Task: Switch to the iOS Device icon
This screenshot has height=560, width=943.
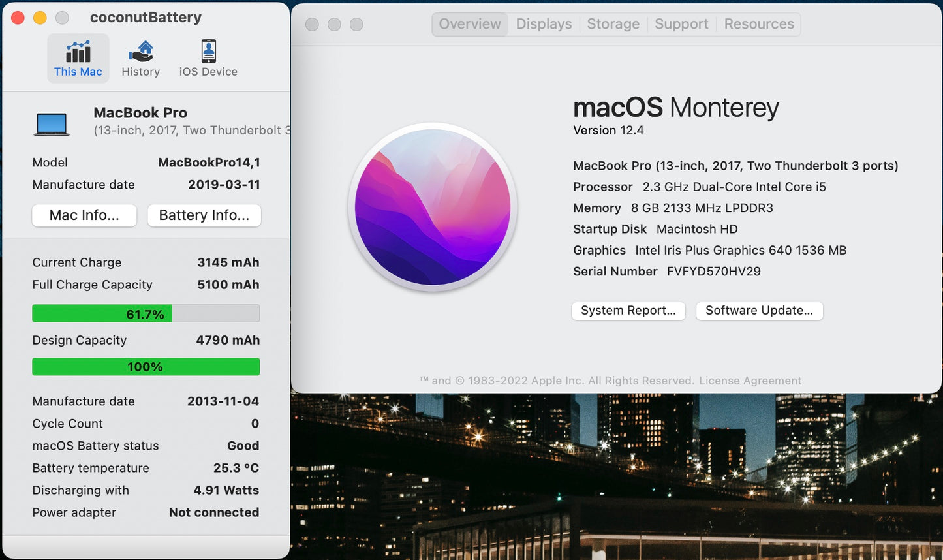Action: [208, 52]
